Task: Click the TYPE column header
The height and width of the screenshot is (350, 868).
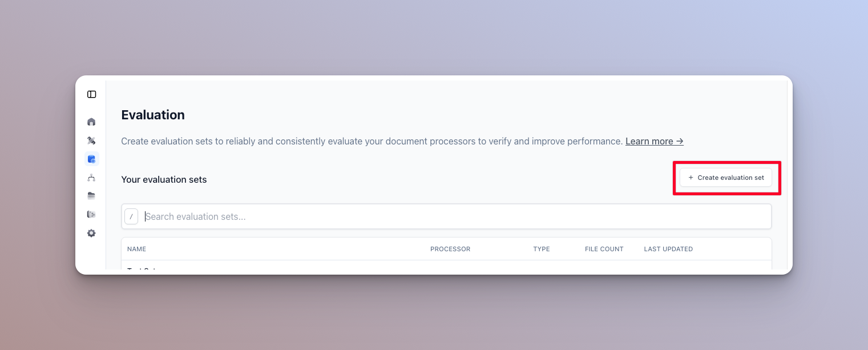Action: pos(542,249)
